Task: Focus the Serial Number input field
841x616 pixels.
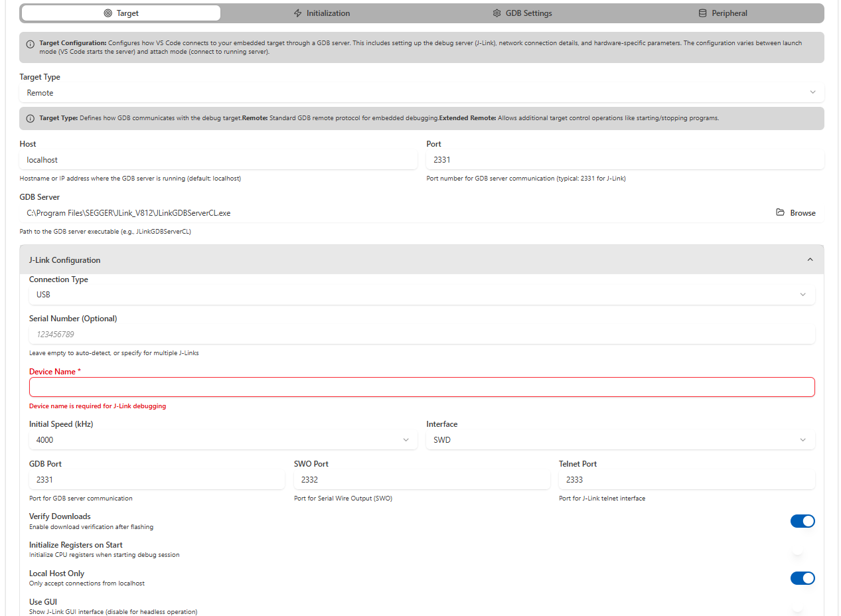Action: coord(421,335)
